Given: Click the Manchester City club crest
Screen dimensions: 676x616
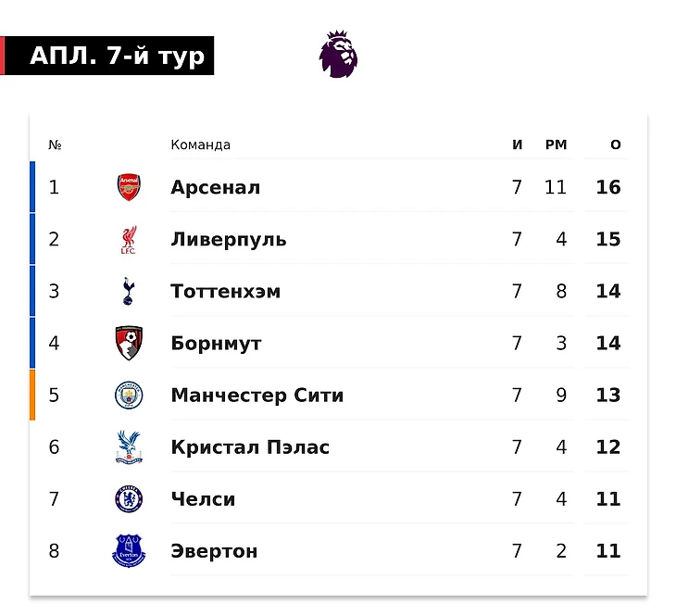Looking at the screenshot, I should click(129, 396).
